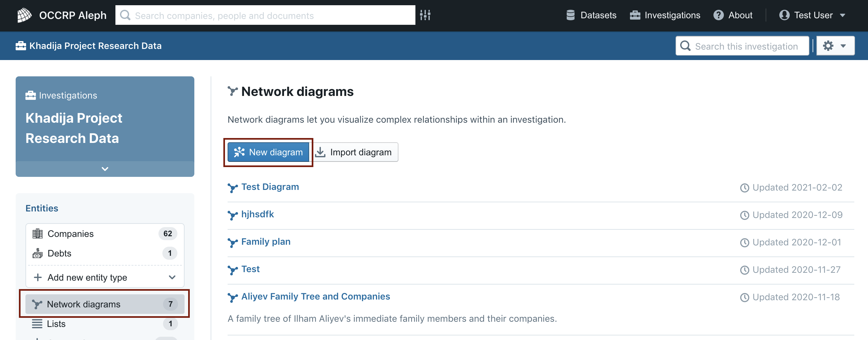This screenshot has height=340, width=868.
Task: Open the hjhsdfk diagram link
Action: coord(258,214)
